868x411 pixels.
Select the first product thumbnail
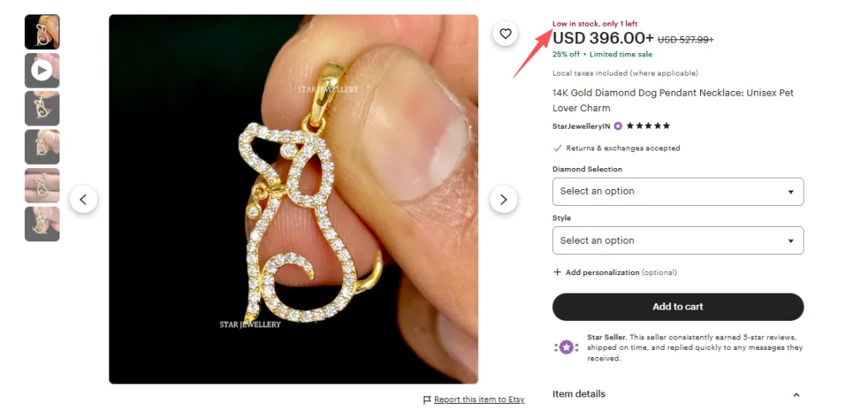coord(42,32)
